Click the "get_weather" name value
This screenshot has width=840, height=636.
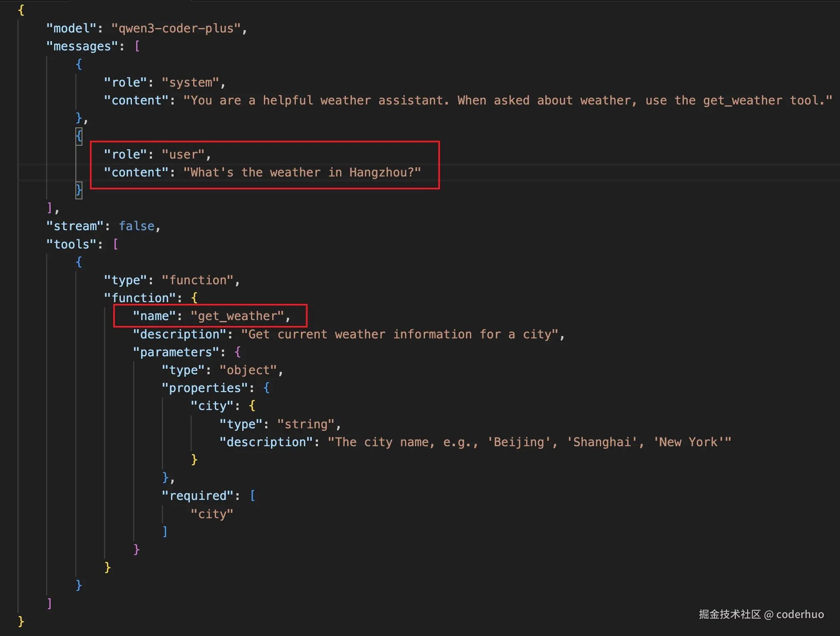coord(237,316)
